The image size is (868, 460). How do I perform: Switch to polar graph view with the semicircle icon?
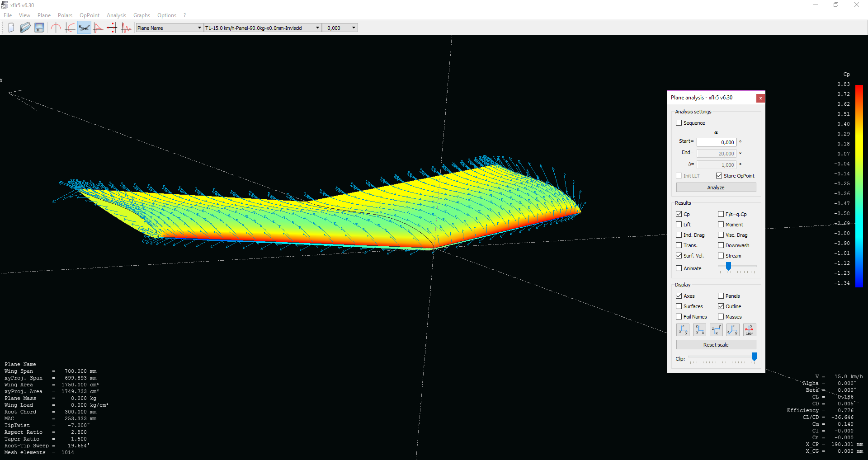coord(56,28)
